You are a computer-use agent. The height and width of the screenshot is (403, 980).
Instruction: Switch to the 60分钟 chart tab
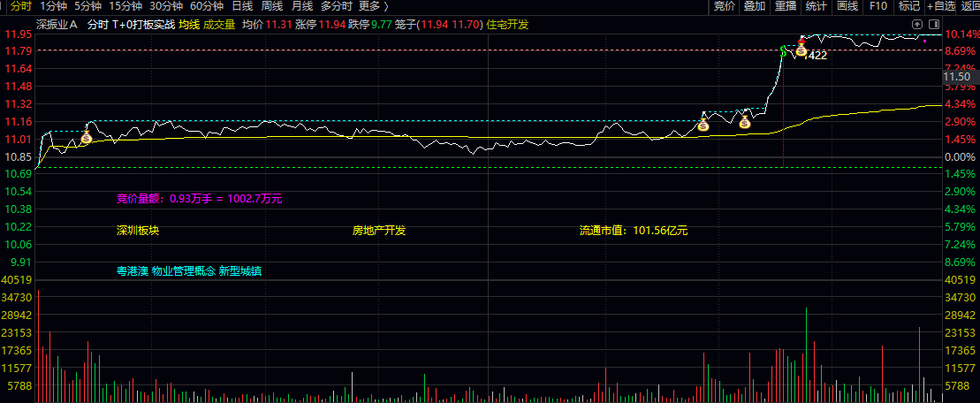(206, 6)
